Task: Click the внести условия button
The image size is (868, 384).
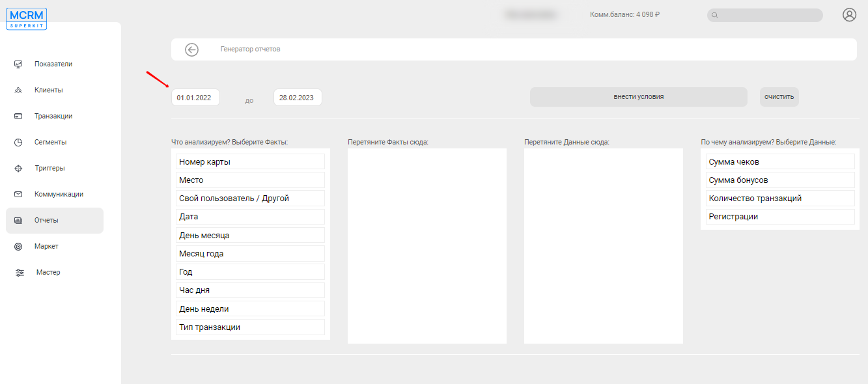Action: coord(639,96)
